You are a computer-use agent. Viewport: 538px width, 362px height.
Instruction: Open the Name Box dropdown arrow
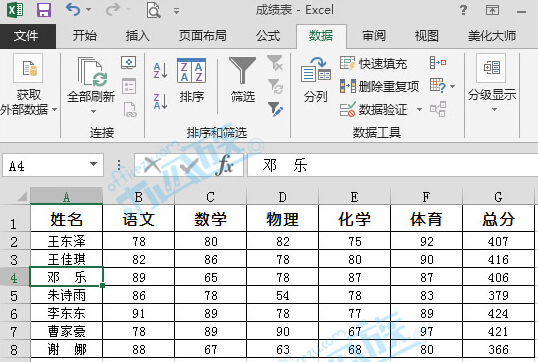(x=93, y=164)
